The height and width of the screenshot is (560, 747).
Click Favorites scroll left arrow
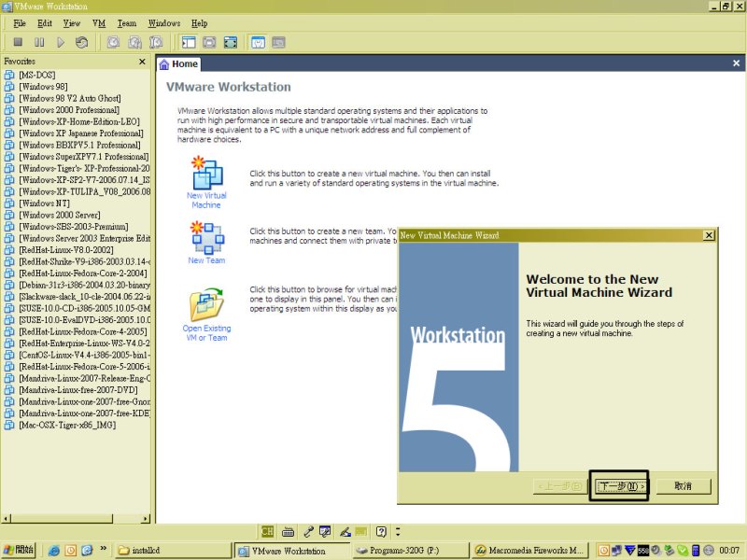coord(6,519)
